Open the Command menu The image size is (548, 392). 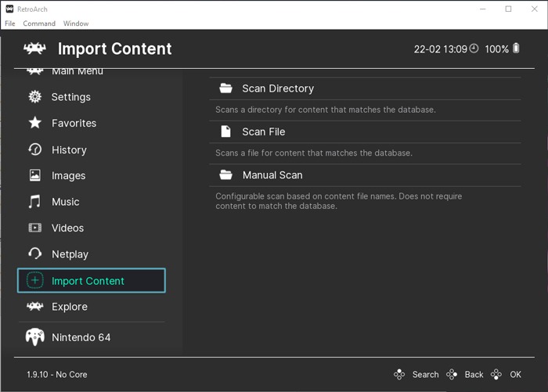(x=39, y=23)
